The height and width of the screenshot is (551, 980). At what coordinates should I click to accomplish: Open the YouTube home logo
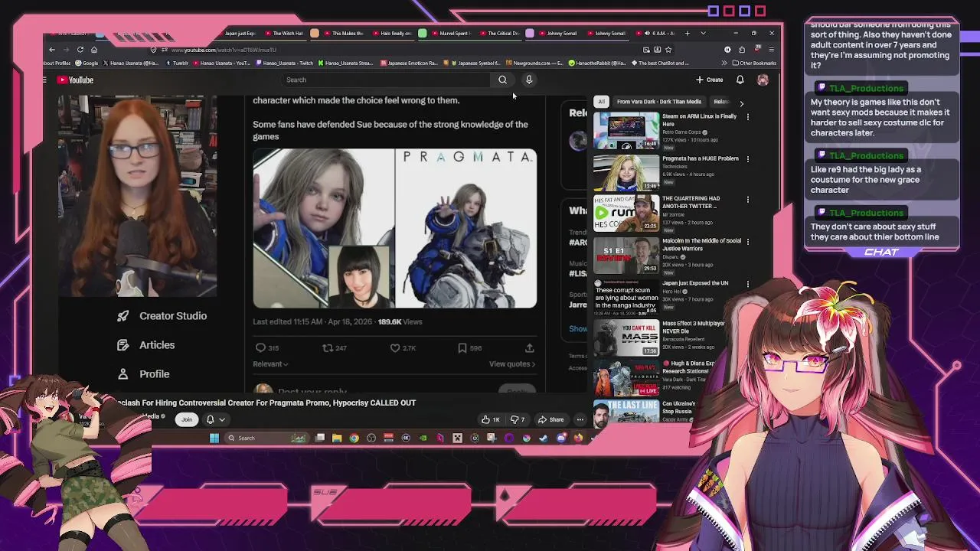click(76, 80)
